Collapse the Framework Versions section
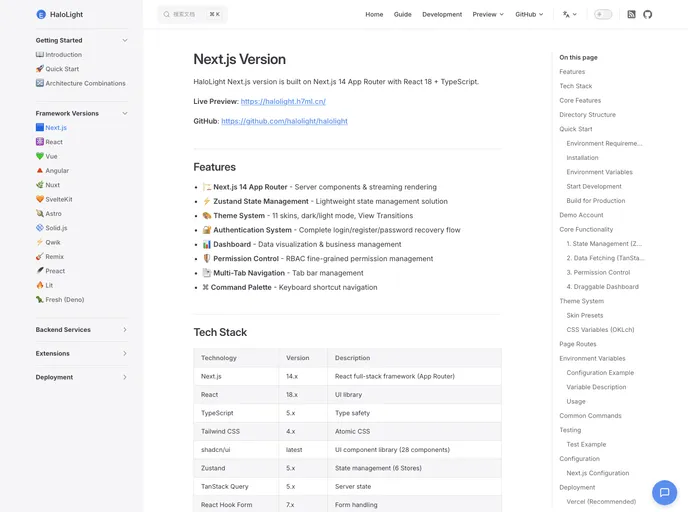 pos(125,113)
